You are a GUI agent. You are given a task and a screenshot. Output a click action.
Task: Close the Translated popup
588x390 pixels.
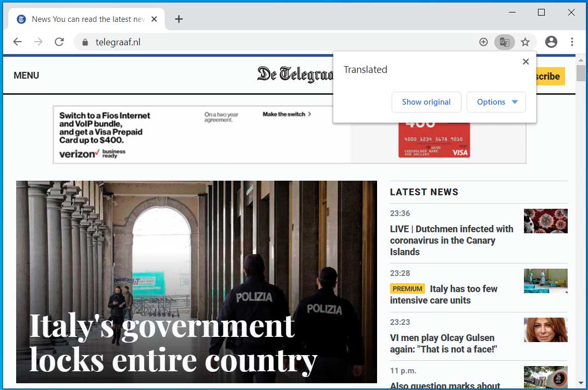pyautogui.click(x=526, y=61)
